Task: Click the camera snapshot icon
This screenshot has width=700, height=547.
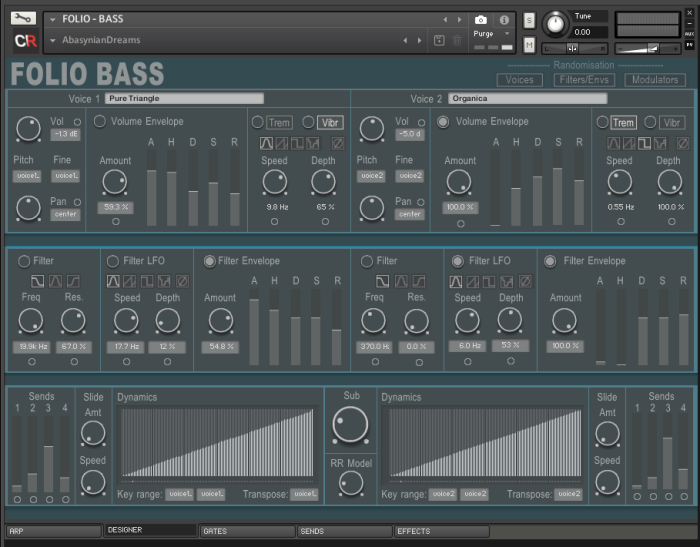Action: pyautogui.click(x=480, y=20)
